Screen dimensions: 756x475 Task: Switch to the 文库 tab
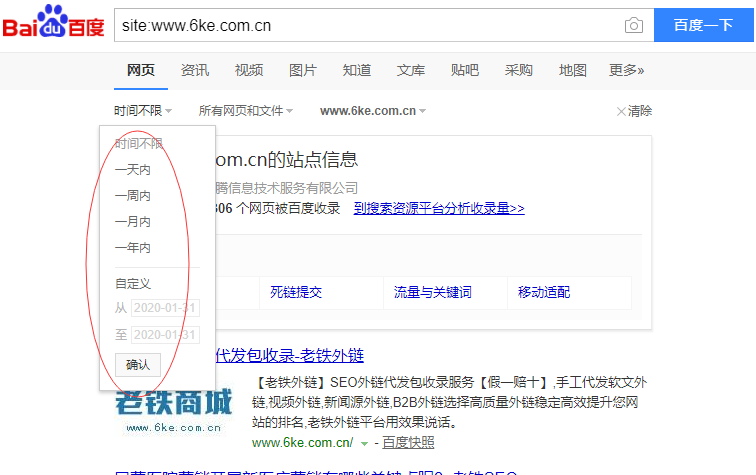pos(411,70)
